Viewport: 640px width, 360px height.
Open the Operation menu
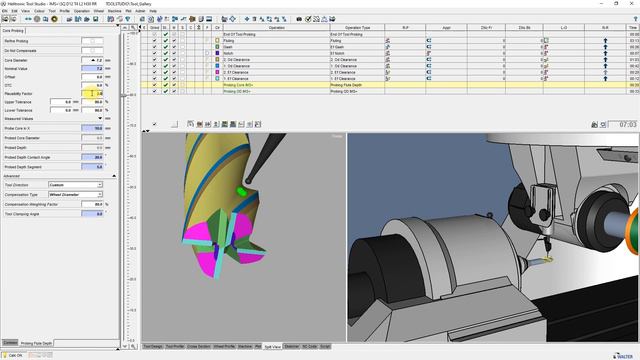(x=82, y=11)
